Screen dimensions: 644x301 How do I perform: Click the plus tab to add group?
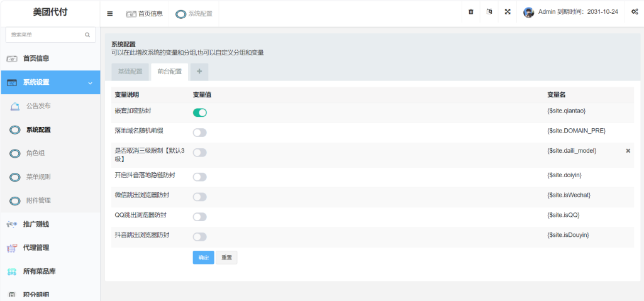tap(199, 72)
